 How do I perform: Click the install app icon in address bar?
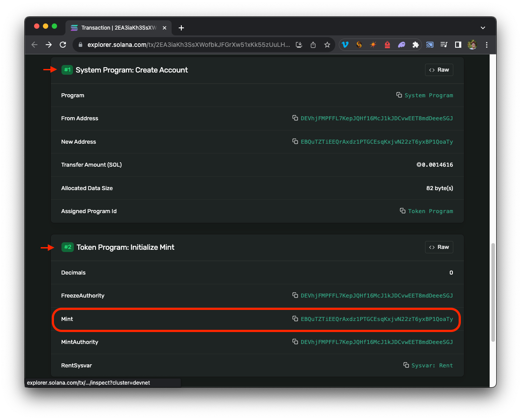(299, 45)
